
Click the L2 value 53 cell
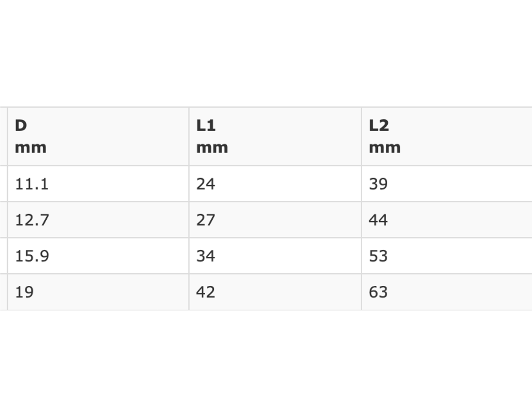pos(447,256)
